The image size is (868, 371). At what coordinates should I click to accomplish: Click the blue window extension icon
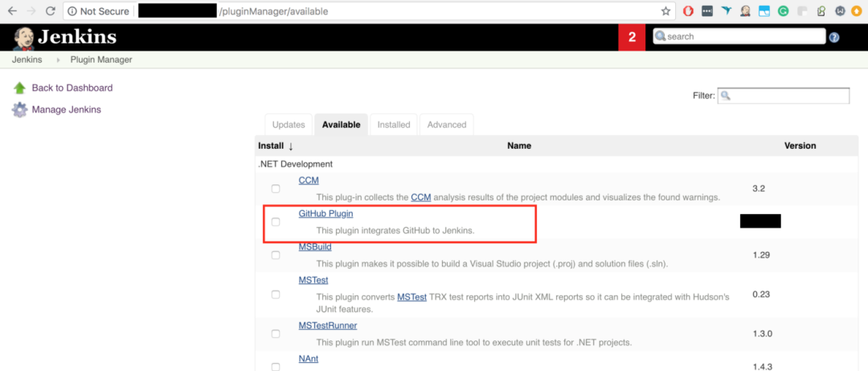tap(764, 11)
